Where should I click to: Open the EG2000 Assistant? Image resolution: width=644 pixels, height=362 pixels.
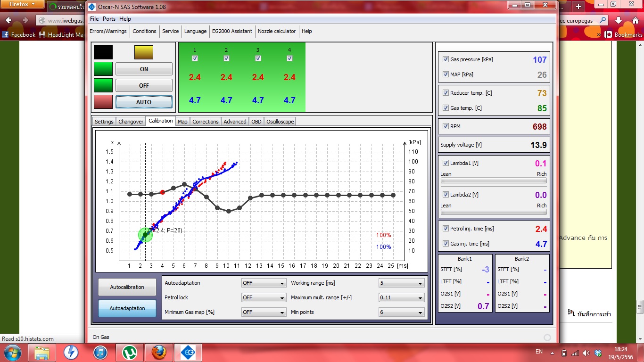coord(232,31)
